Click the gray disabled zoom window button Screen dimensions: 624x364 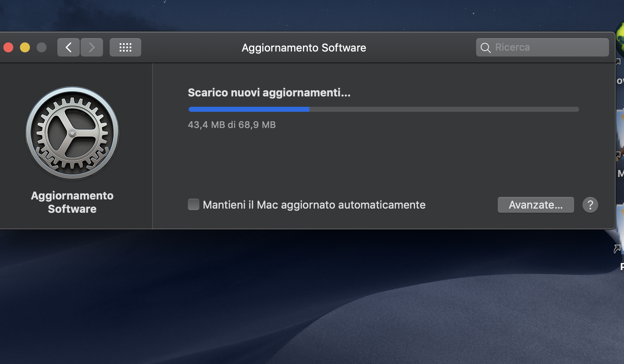pos(42,47)
